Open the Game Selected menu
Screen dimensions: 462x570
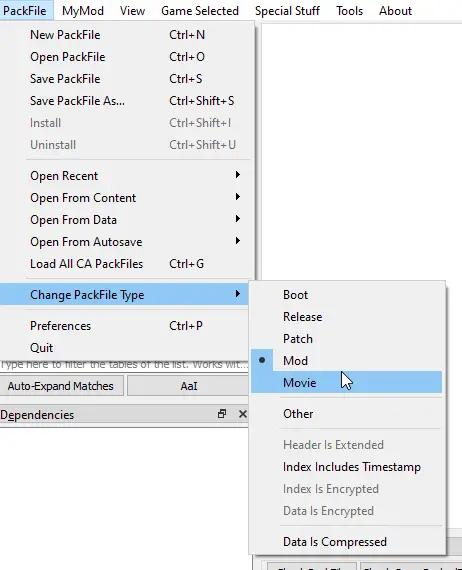tap(200, 11)
